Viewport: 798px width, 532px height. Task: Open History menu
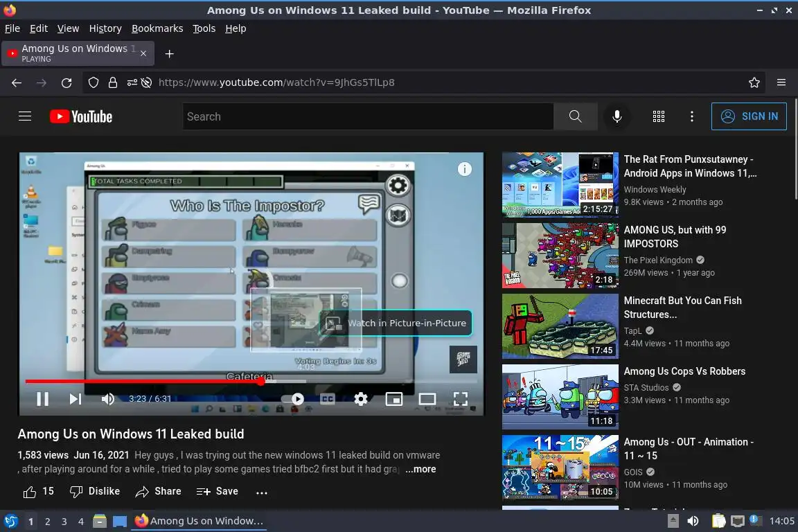pos(105,28)
